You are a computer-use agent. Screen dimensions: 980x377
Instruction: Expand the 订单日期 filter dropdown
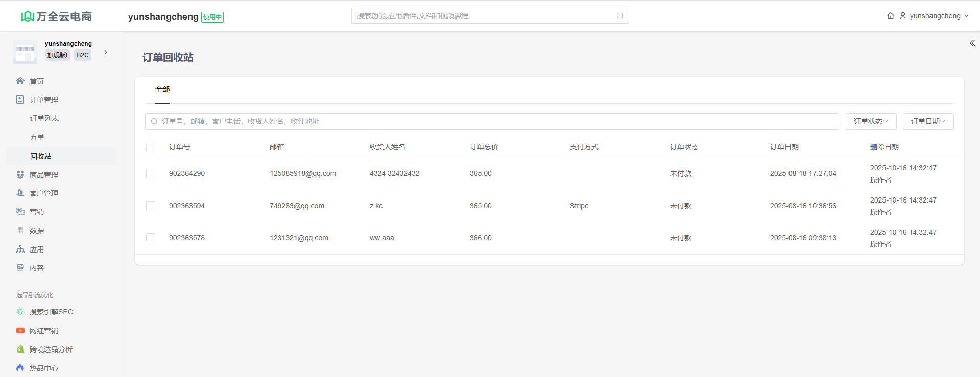(928, 121)
